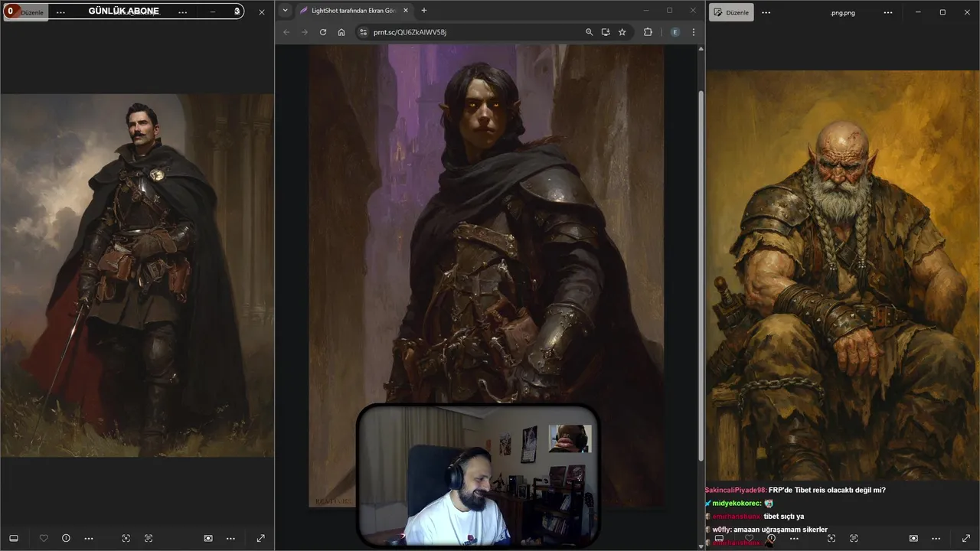Open more options beside left viewer's info icon
This screenshot has height=551, width=980.
[x=89, y=539]
